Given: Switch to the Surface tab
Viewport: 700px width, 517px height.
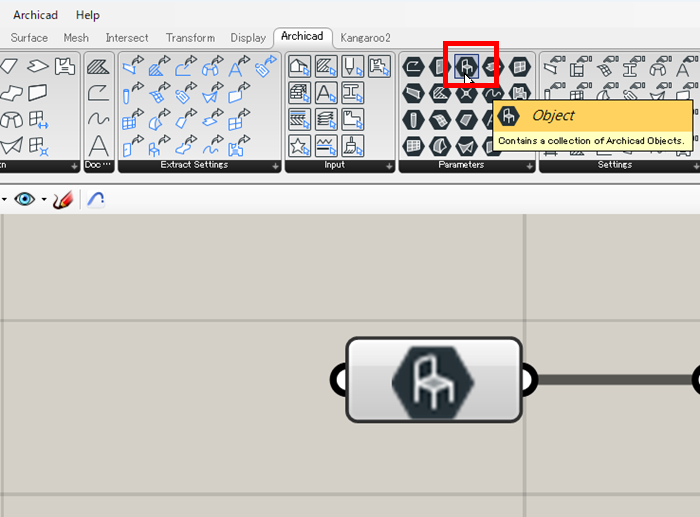Looking at the screenshot, I should point(29,38).
